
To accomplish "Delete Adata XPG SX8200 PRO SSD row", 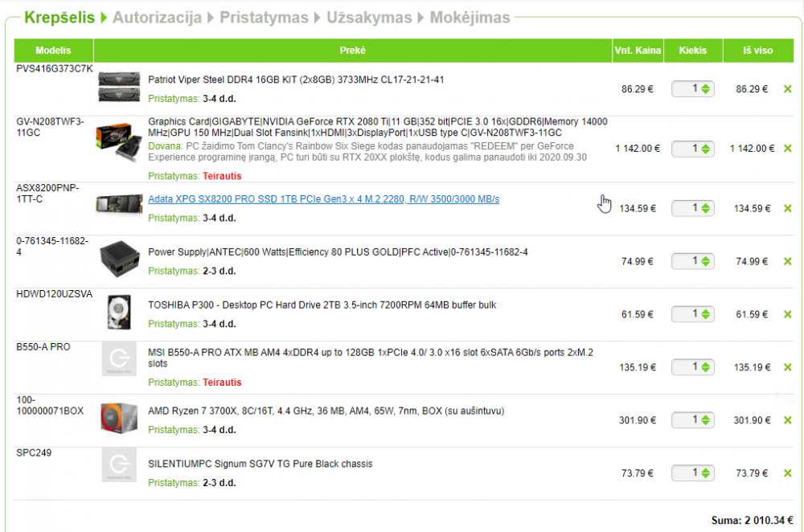I will coord(788,209).
